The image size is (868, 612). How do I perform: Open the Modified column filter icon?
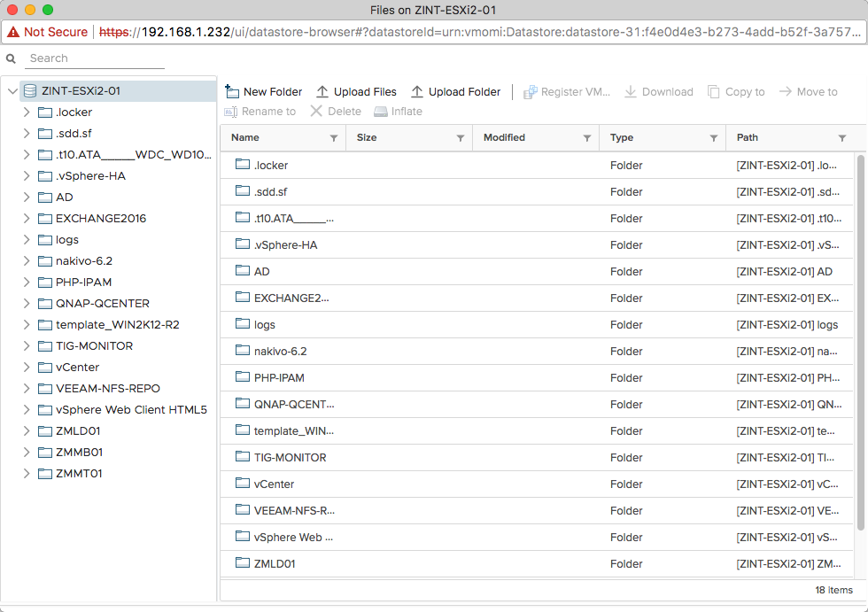tap(586, 138)
